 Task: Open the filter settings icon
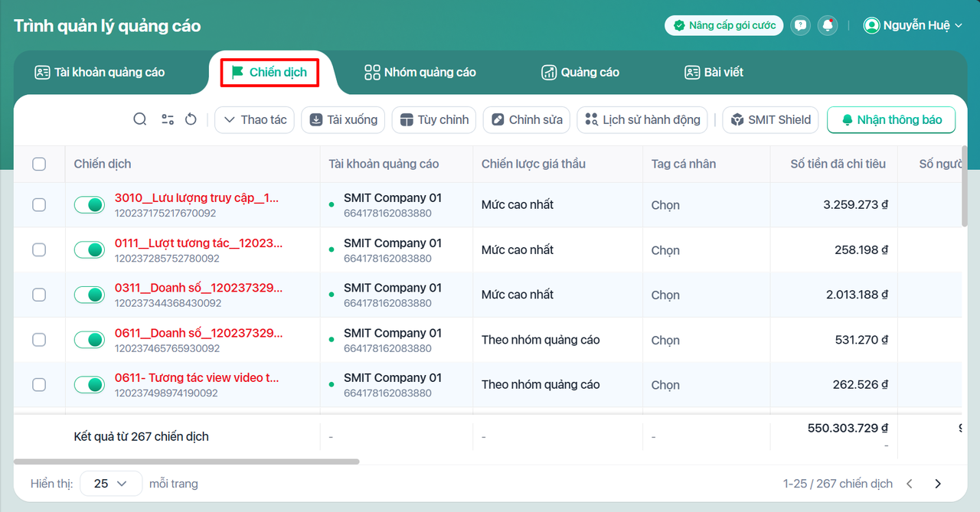[x=168, y=119]
